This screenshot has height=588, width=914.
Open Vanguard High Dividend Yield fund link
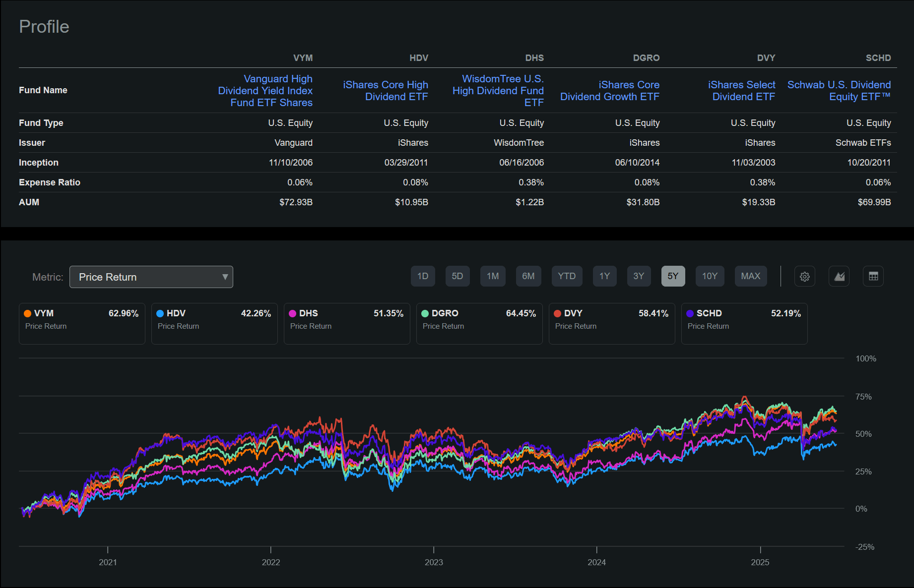(x=265, y=91)
